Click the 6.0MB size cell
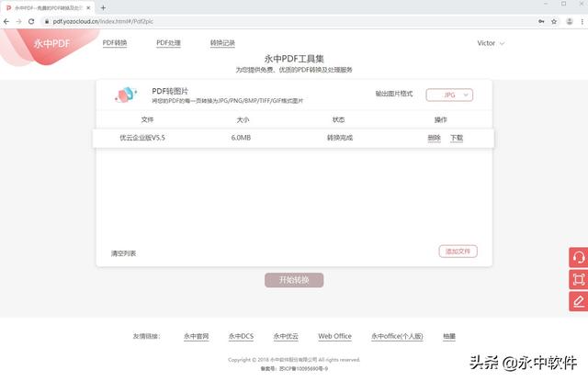 point(241,138)
